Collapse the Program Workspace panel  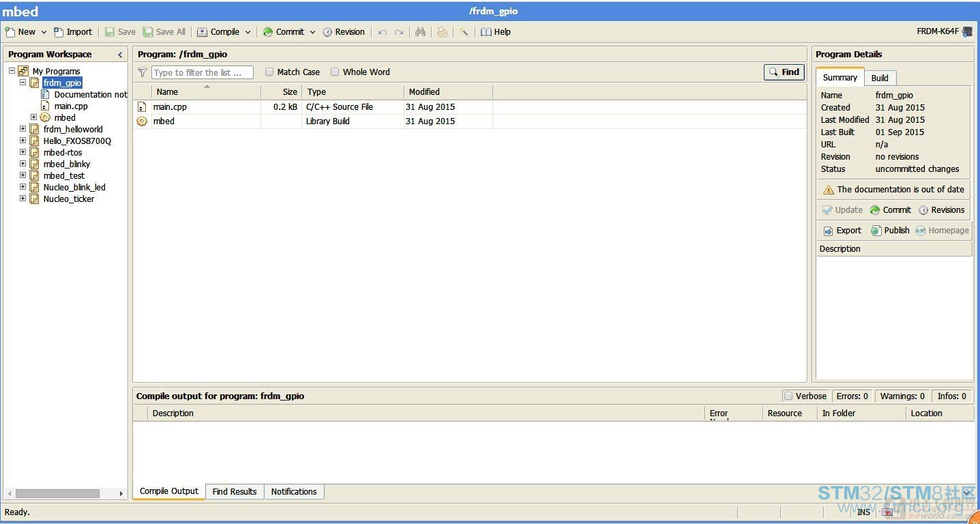click(x=121, y=55)
